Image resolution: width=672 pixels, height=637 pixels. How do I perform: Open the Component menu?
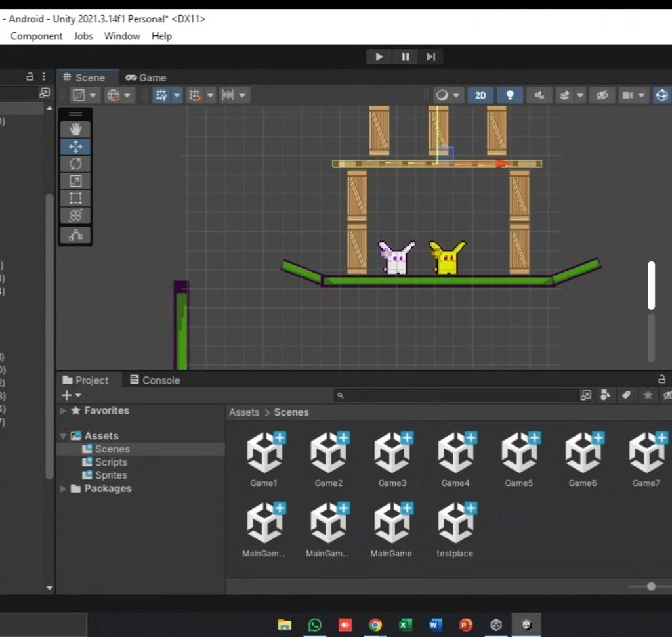coord(37,36)
